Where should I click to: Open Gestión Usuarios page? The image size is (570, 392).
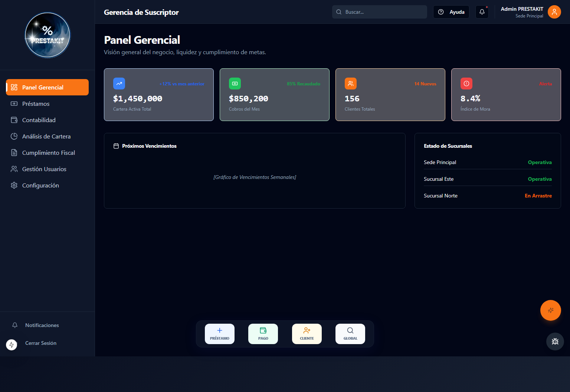[47, 169]
